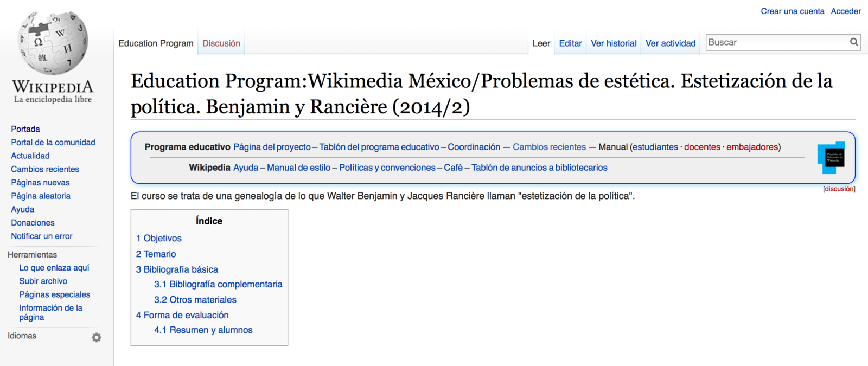
Task: Open sidebar Ayuda link
Action: tap(23, 209)
